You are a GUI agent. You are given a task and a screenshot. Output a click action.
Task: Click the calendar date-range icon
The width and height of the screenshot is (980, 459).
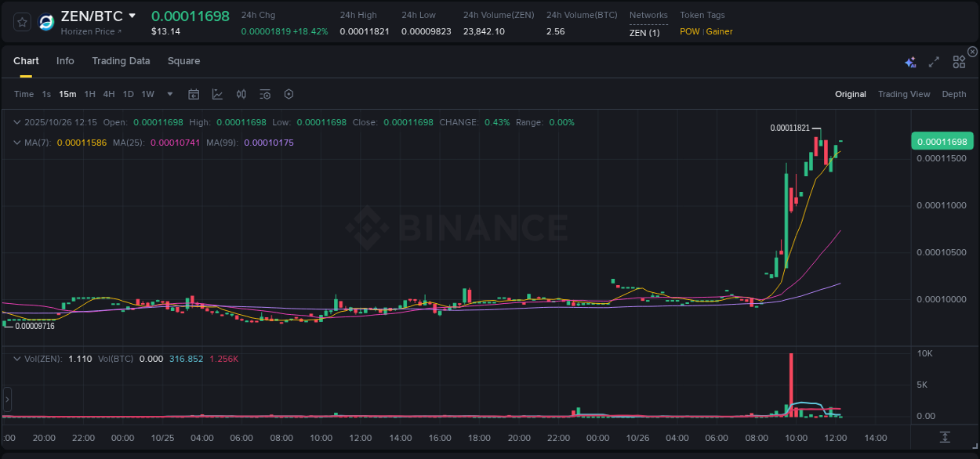point(194,94)
